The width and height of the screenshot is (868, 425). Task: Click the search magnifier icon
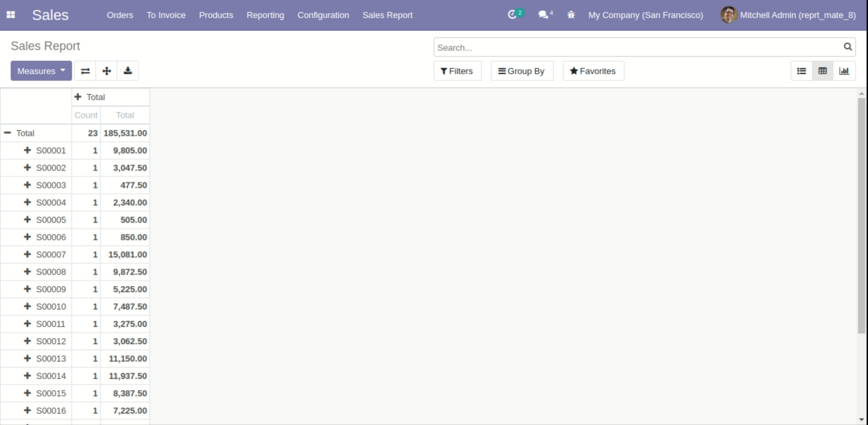pos(848,47)
